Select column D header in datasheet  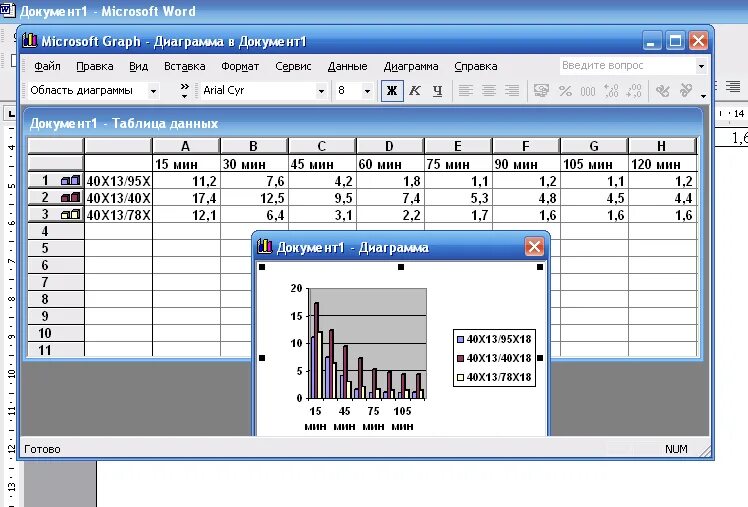click(390, 146)
